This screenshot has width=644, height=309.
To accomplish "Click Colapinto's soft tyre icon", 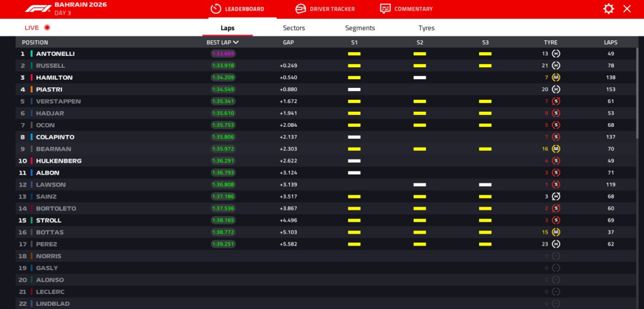I will [x=556, y=137].
